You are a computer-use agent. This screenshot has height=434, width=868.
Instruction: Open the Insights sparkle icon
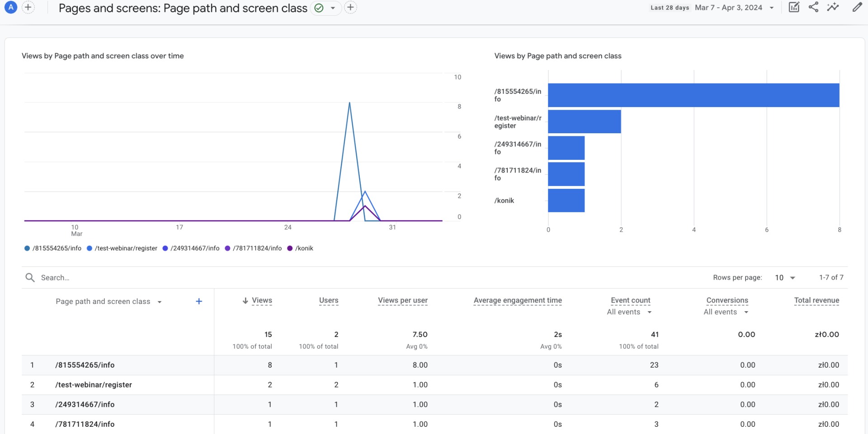[833, 7]
